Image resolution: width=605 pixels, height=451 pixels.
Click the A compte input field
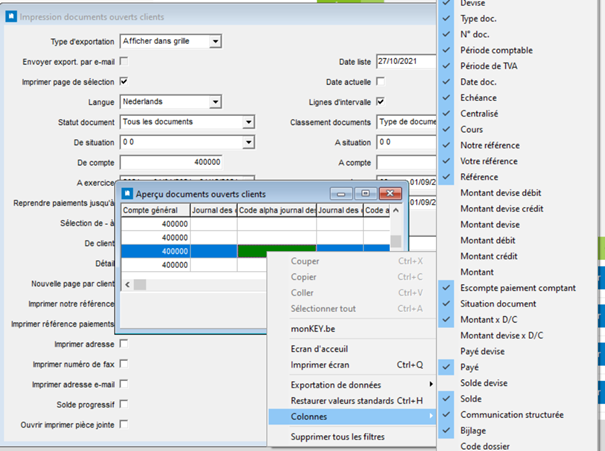[x=407, y=162]
